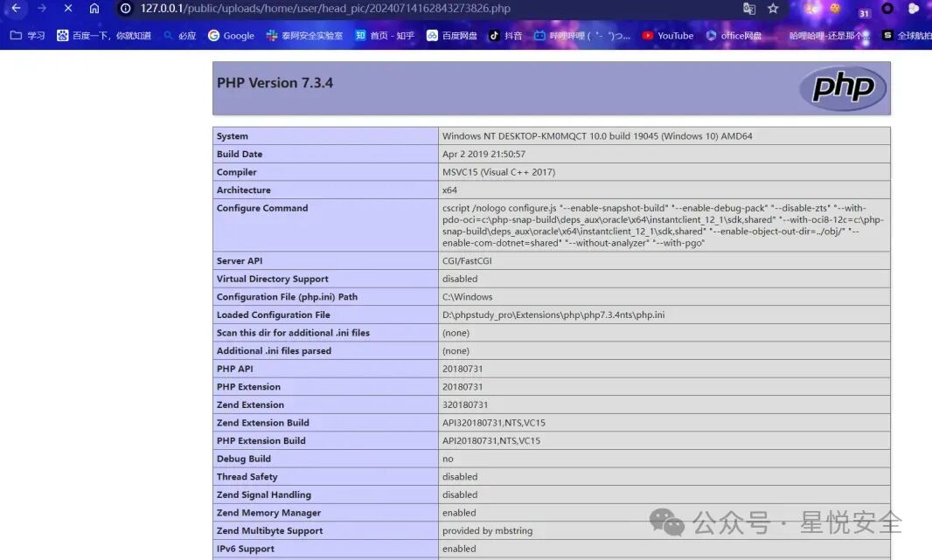The image size is (932, 560).
Task: Select the Windows NT DESKTOP-KM0MQCT system value
Action: pos(597,136)
